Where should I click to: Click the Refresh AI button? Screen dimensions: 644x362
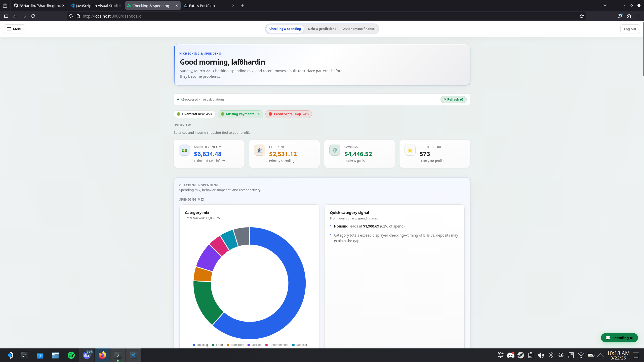(x=453, y=99)
